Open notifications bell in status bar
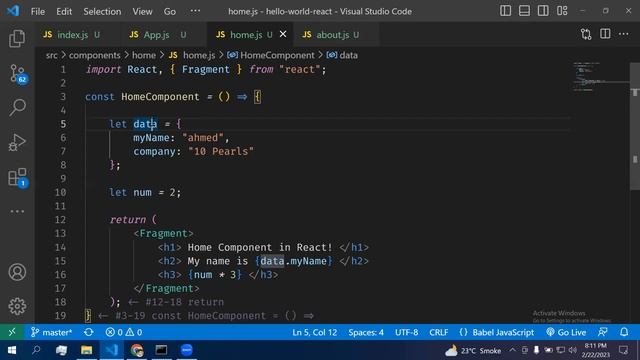The image size is (640, 360). click(624, 332)
